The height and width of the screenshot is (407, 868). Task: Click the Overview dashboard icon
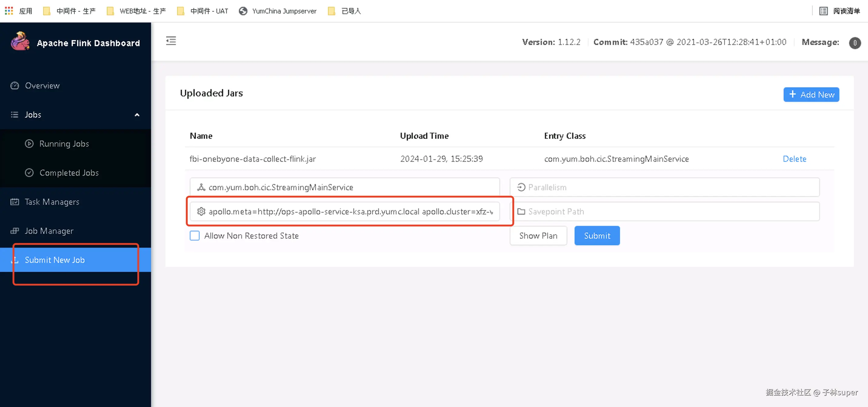[15, 85]
